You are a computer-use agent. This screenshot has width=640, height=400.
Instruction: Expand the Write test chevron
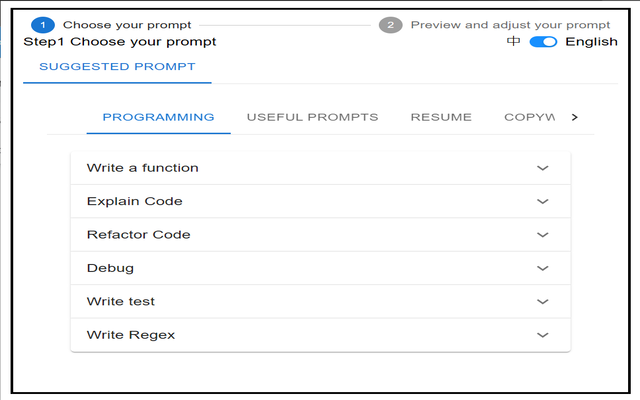542,302
